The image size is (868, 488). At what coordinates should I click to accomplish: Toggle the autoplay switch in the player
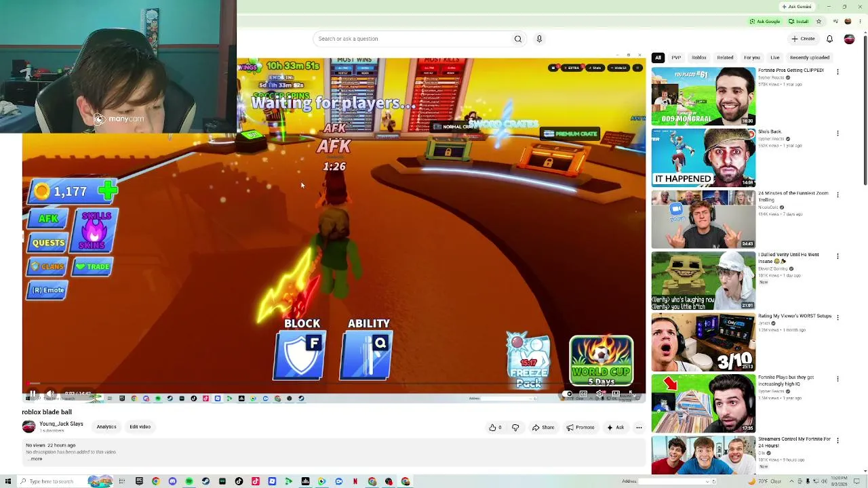click(568, 394)
